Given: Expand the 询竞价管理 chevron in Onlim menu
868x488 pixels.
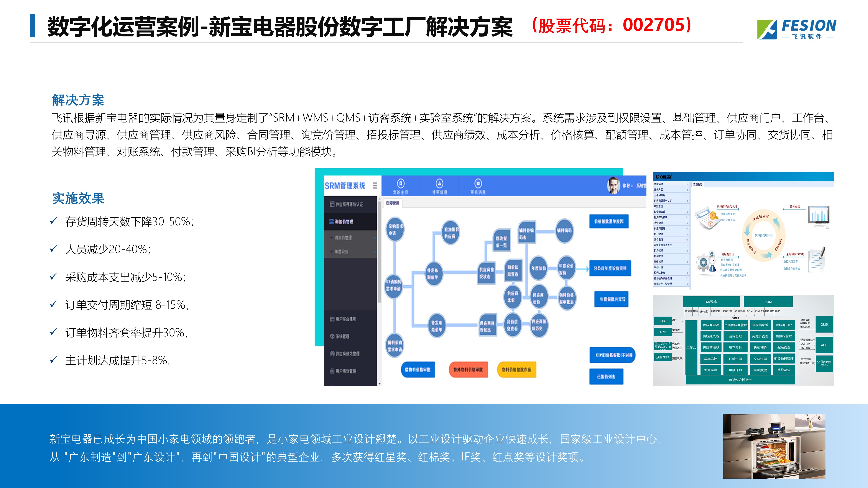Looking at the screenshot, I should (x=687, y=212).
